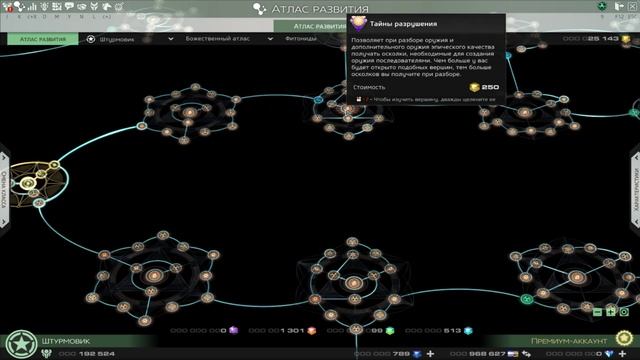Zoom in the atlas with plus button
The image size is (640, 360).
pyautogui.click(x=611, y=312)
